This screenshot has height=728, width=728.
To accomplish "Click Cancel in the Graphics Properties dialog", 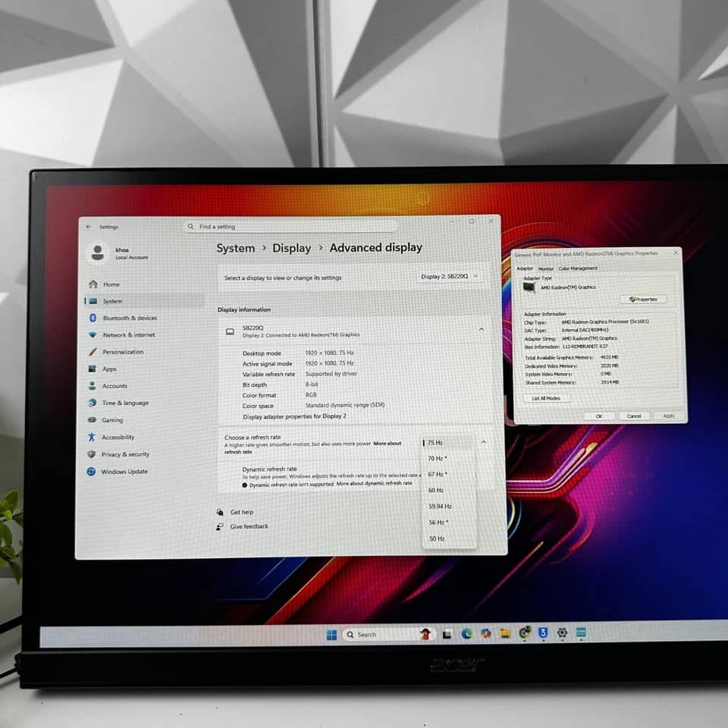I will click(x=634, y=416).
